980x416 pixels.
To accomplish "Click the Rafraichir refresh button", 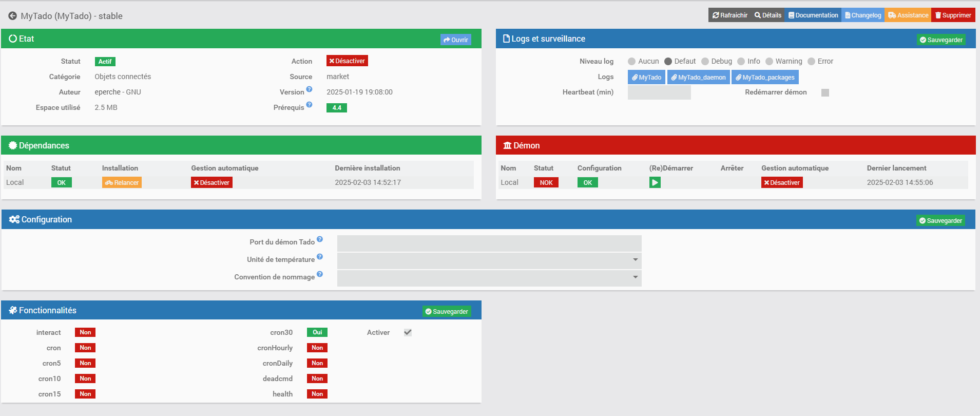I will pos(729,15).
